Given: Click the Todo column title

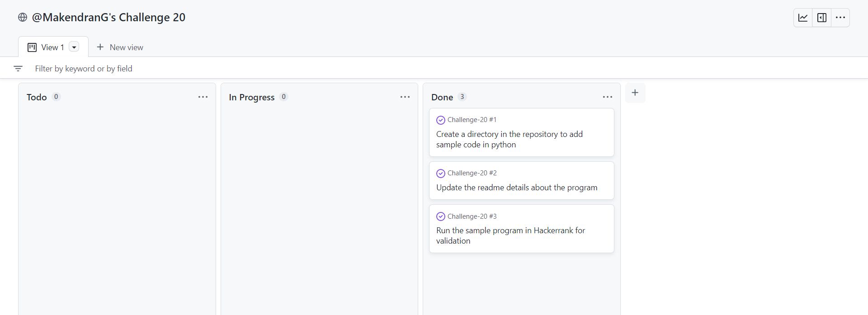Looking at the screenshot, I should click(x=37, y=97).
